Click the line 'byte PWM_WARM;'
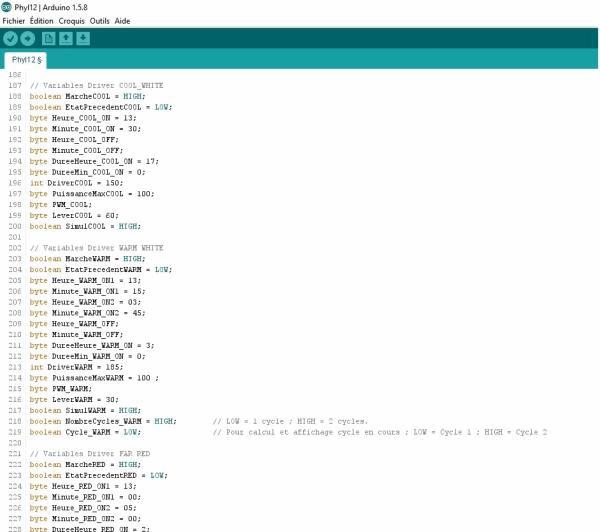This screenshot has width=600, height=532. [61, 389]
